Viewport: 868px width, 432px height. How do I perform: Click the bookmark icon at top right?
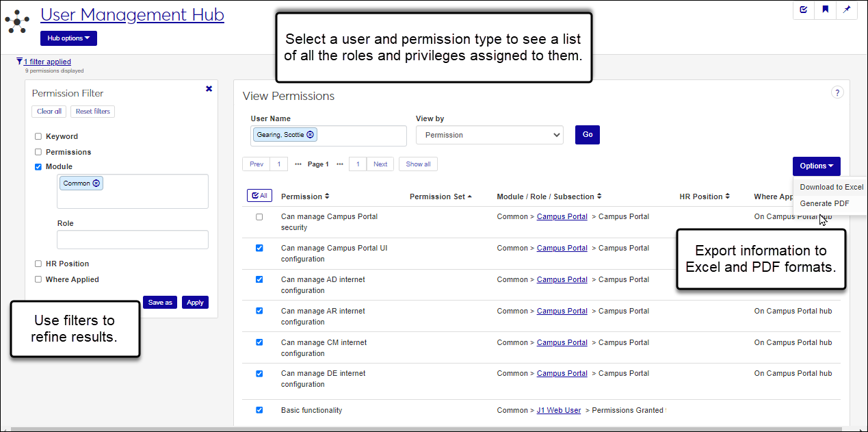(x=825, y=10)
